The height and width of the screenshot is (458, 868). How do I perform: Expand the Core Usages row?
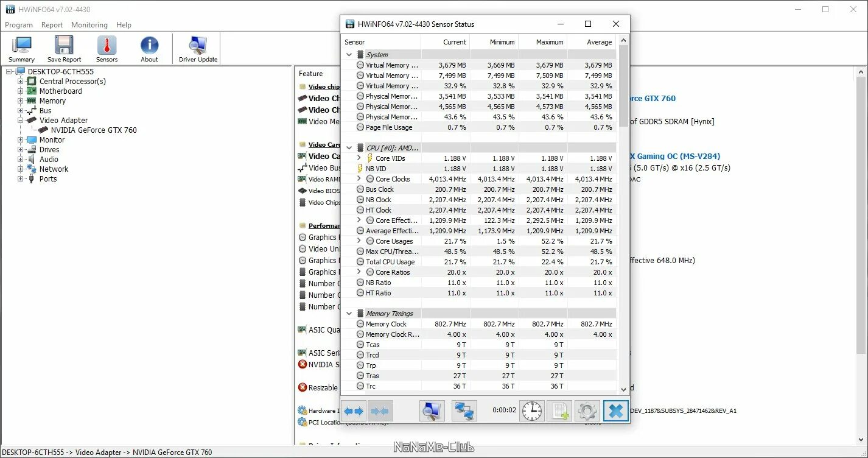point(359,241)
